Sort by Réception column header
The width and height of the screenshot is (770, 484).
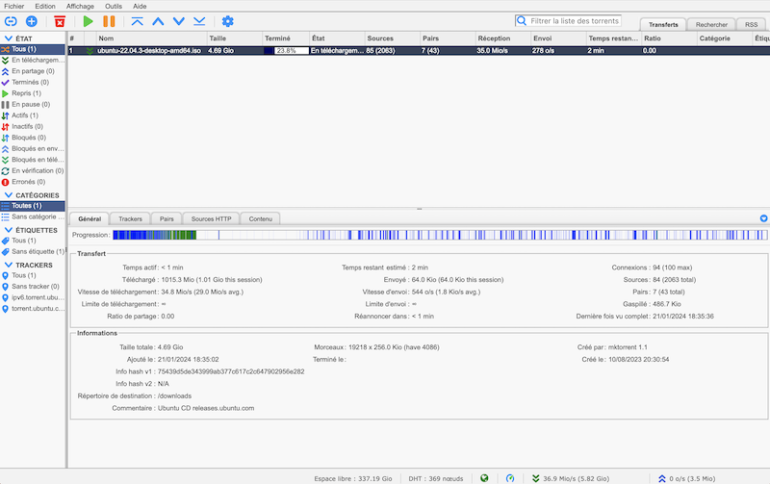click(x=503, y=38)
